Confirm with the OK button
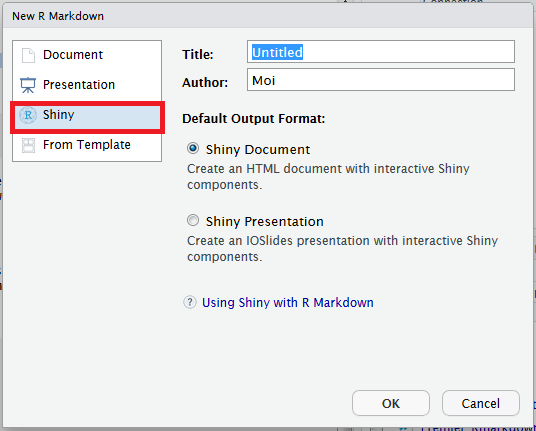This screenshot has width=536, height=431. 391,403
